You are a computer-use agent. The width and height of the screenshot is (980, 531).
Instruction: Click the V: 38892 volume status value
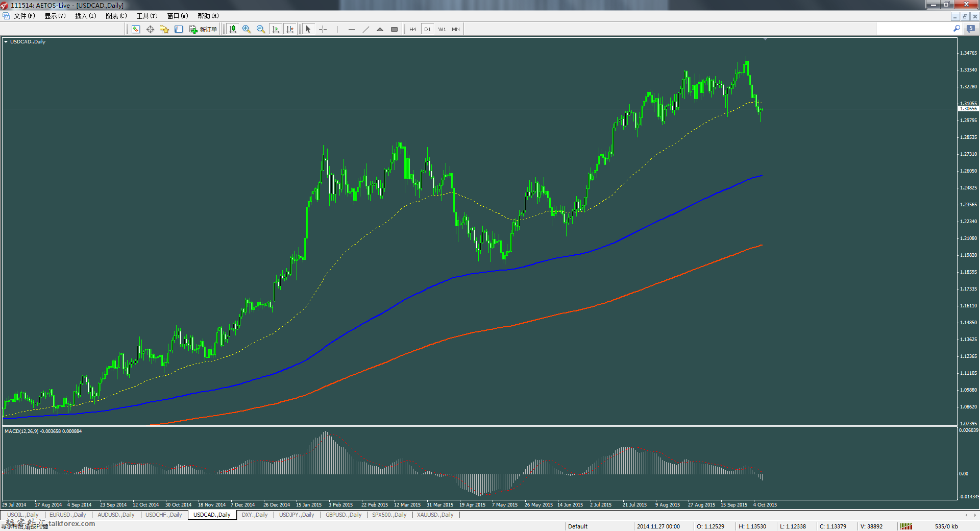pyautogui.click(x=871, y=526)
